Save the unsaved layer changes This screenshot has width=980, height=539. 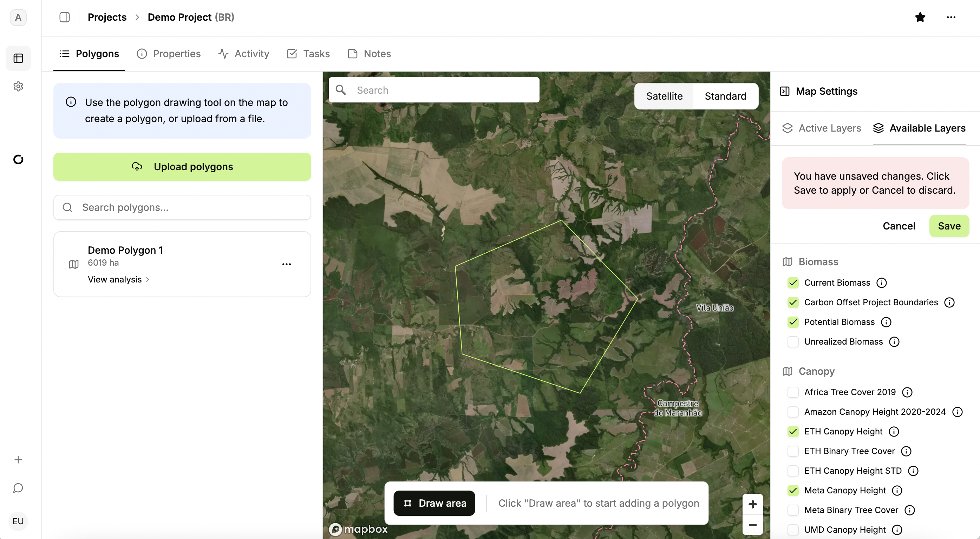coord(949,226)
